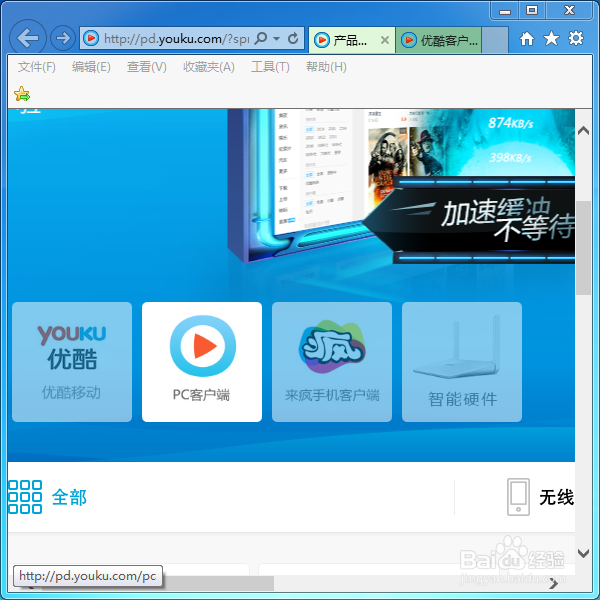Open favorites with the star icon
This screenshot has height=600, width=600.
(551, 38)
